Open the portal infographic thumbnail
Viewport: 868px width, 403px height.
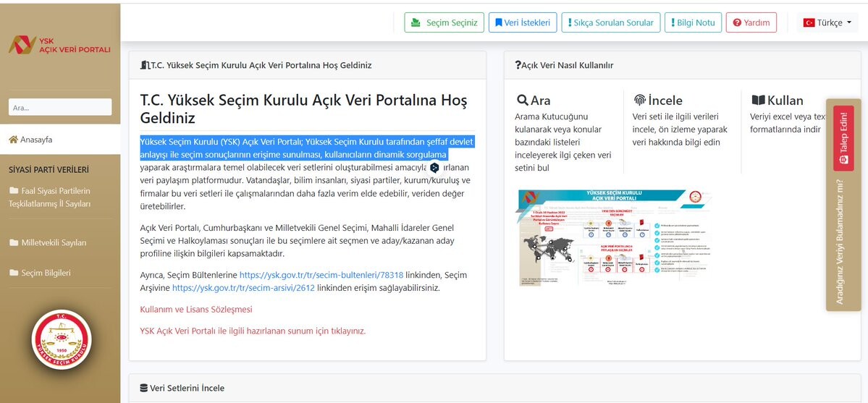[x=612, y=237]
